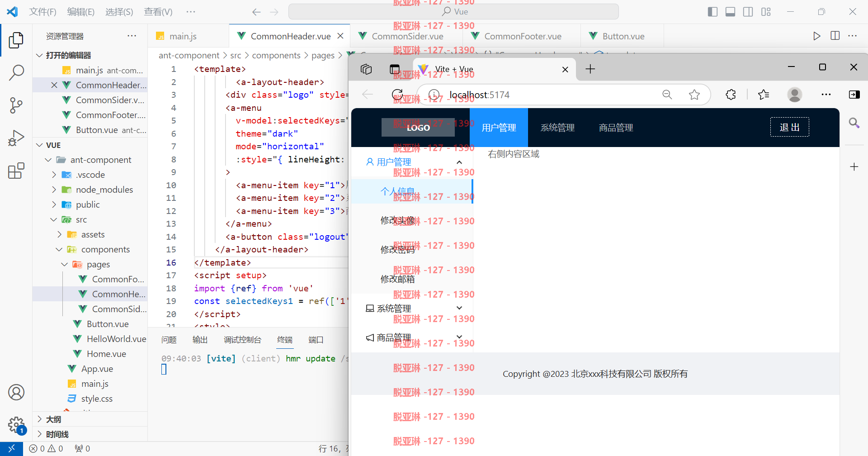Open Source Control view in activity bar
The image size is (868, 456).
pos(16,105)
